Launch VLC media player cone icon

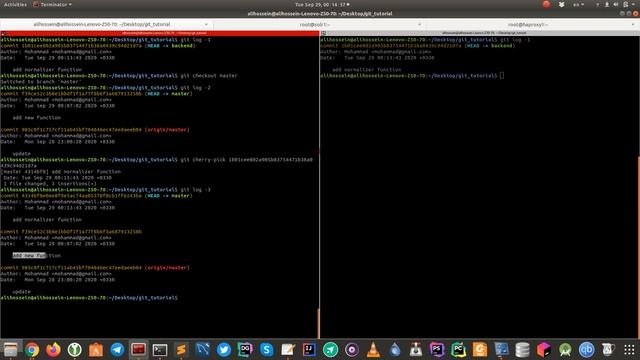click(373, 350)
